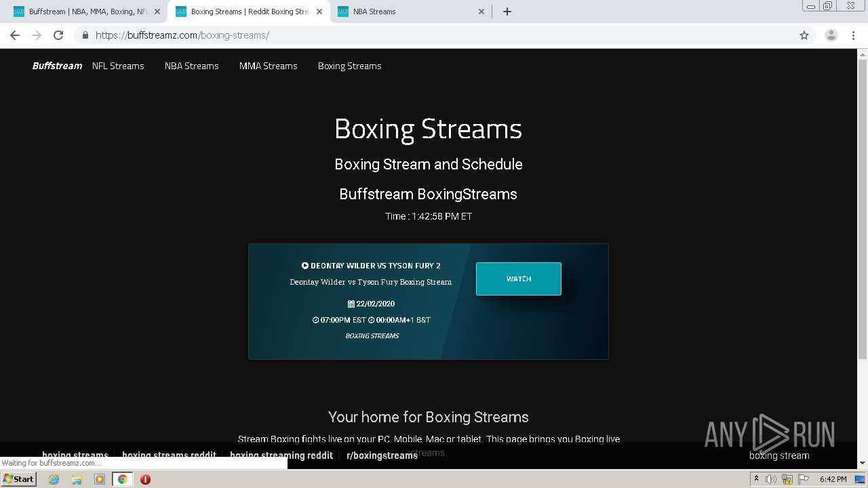868x488 pixels.
Task: Reload the page with the refresh icon
Action: click(58, 35)
